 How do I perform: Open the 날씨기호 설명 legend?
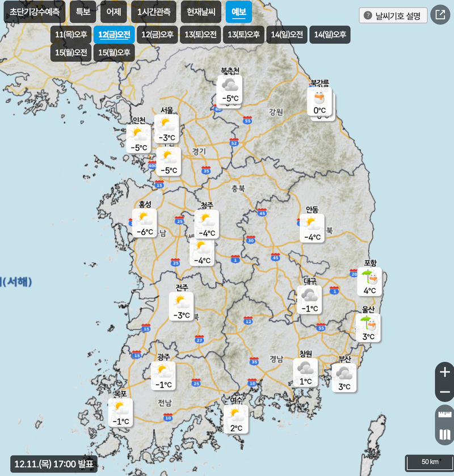393,15
